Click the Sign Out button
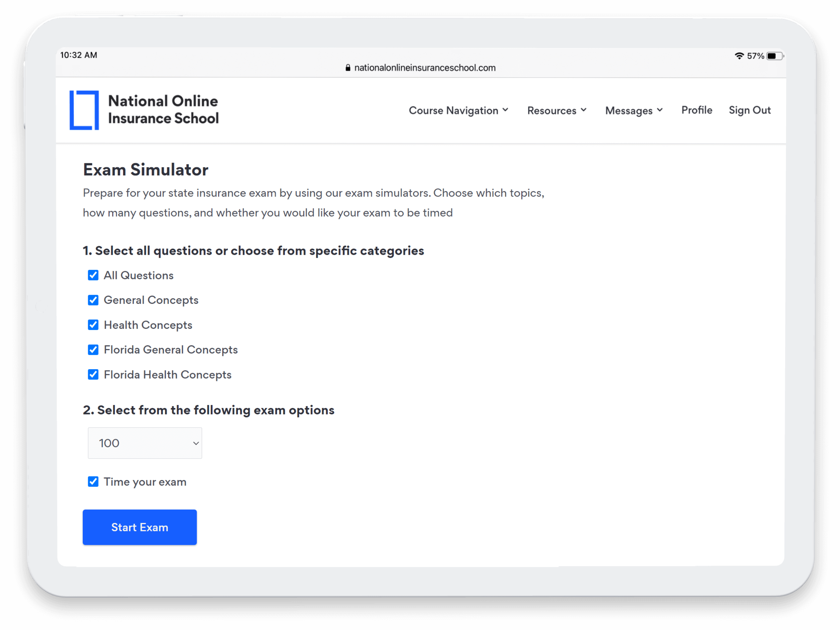This screenshot has height=630, width=840. point(750,110)
